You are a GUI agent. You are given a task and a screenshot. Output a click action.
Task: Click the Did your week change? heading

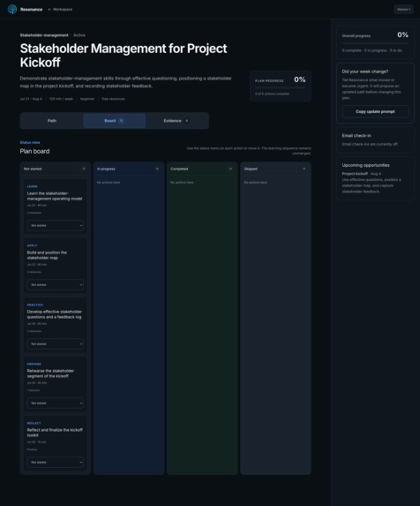tap(365, 72)
